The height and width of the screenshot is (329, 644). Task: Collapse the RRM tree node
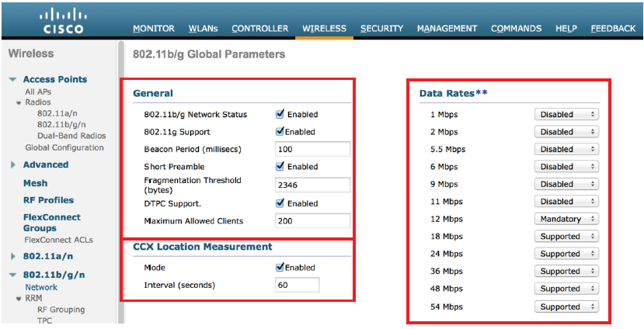(19, 299)
